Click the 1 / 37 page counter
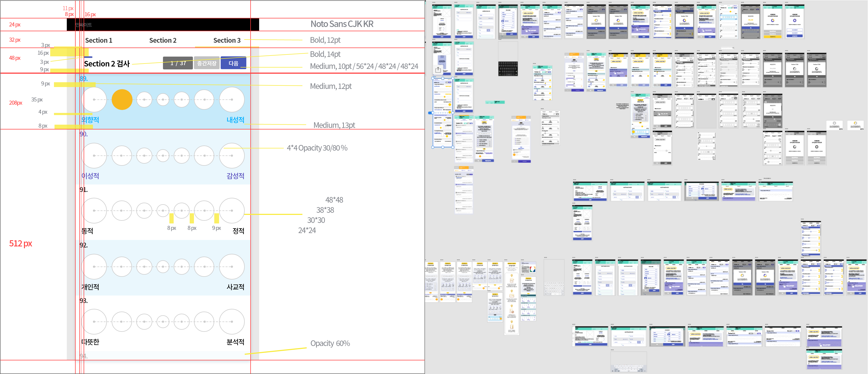Image resolution: width=868 pixels, height=374 pixels. click(178, 63)
